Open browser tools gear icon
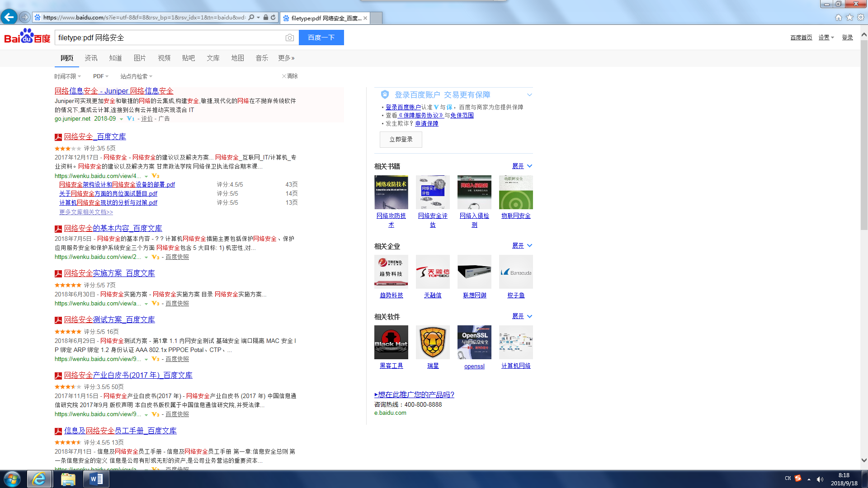Screen dimensions: 868x488 (x=861, y=17)
